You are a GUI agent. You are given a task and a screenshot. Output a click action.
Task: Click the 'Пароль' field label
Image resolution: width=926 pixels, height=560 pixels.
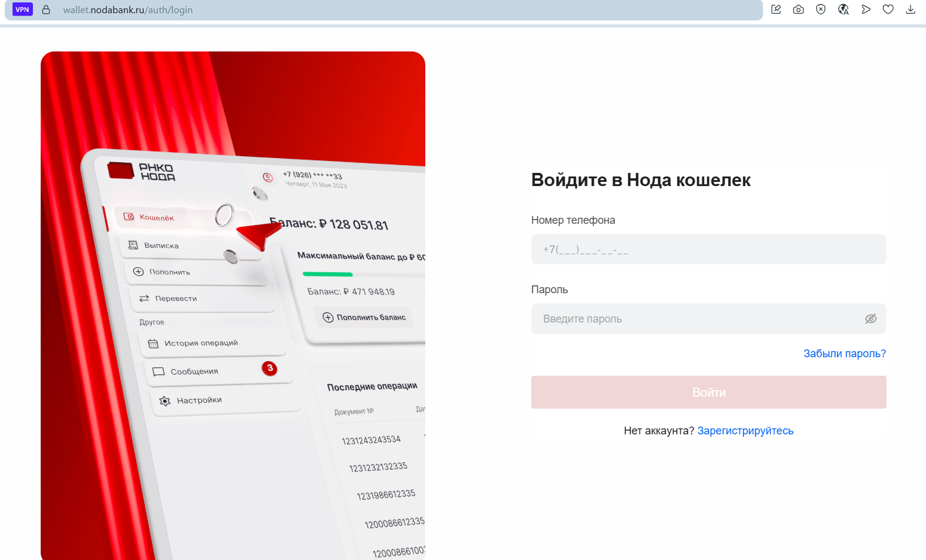(x=550, y=290)
